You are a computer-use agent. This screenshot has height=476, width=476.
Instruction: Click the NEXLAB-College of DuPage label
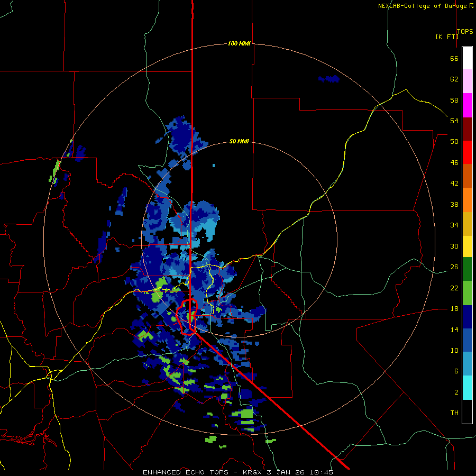pos(422,6)
